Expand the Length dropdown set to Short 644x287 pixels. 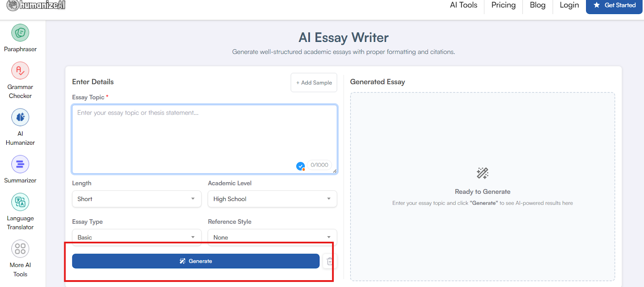click(136, 199)
